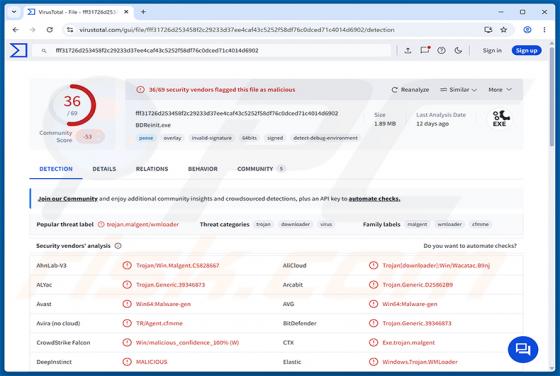Open the help question mark icon
This screenshot has width=560, height=376.
pyautogui.click(x=441, y=51)
